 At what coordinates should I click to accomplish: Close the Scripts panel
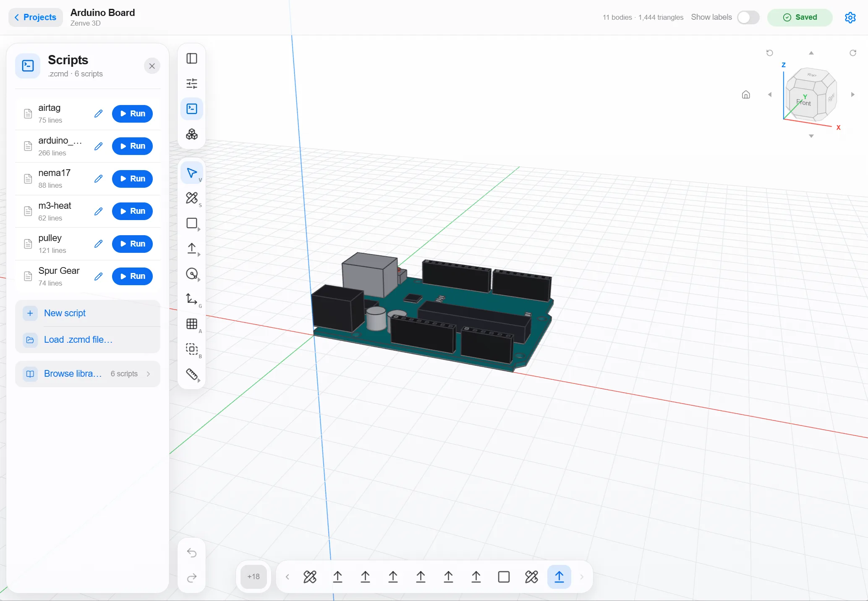click(x=152, y=66)
